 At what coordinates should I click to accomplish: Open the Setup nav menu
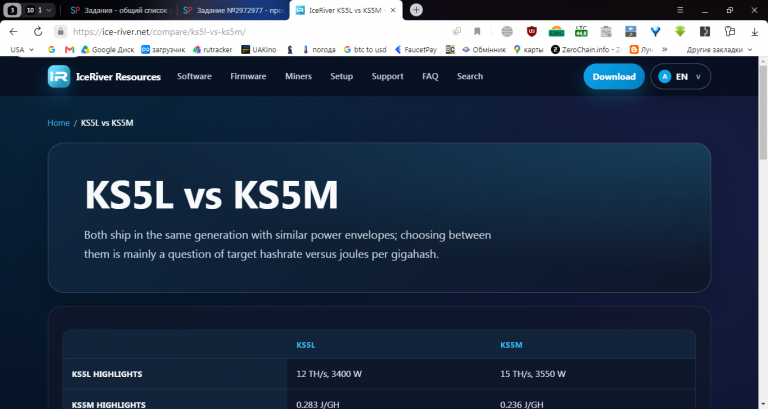click(341, 76)
